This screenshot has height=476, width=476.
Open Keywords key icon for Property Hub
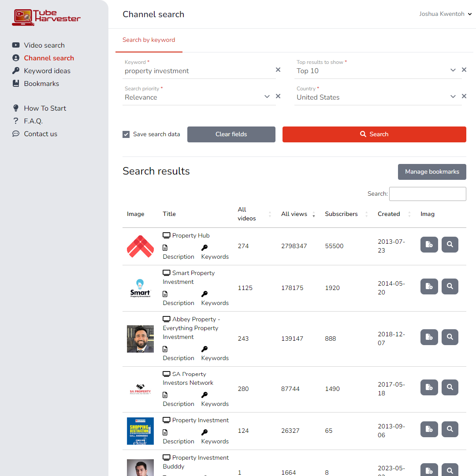click(205, 248)
